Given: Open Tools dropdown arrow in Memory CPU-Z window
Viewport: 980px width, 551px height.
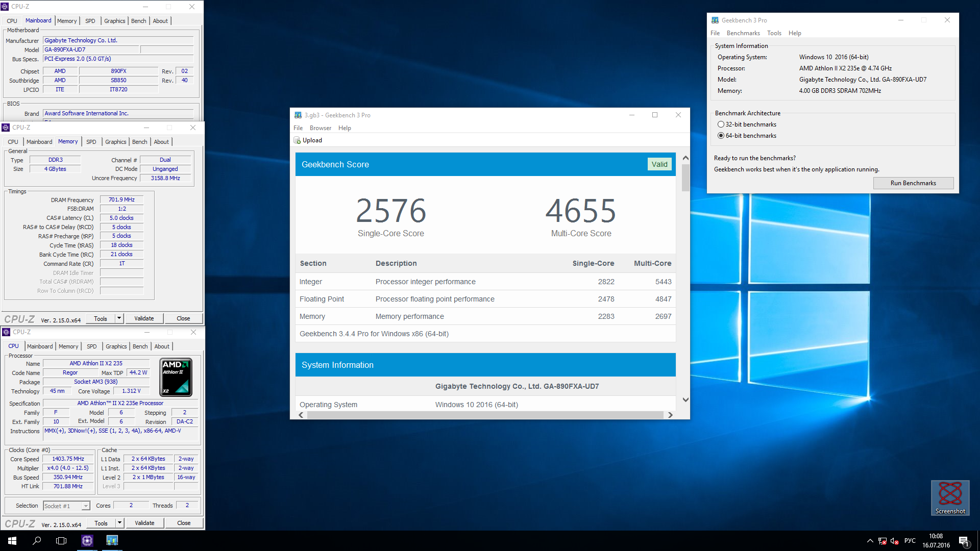Looking at the screenshot, I should coord(119,318).
